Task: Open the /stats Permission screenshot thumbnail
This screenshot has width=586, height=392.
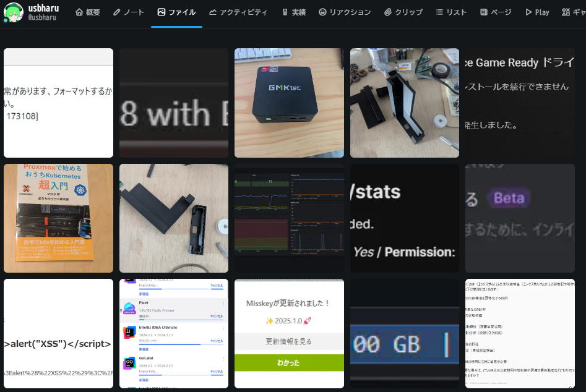Action: (405, 218)
